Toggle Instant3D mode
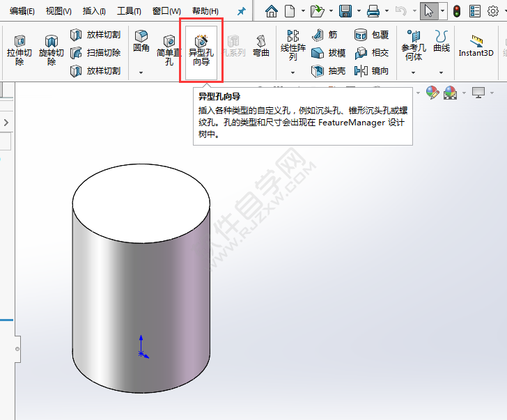 pyautogui.click(x=476, y=46)
